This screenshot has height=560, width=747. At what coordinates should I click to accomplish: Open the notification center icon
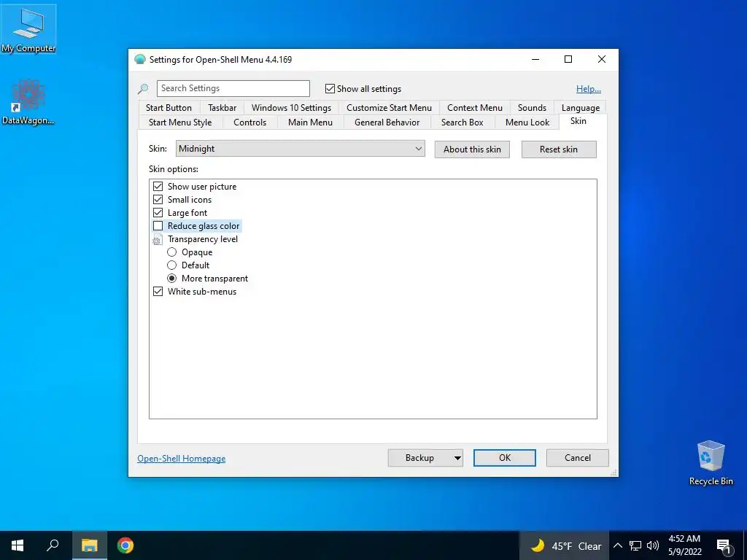click(724, 546)
